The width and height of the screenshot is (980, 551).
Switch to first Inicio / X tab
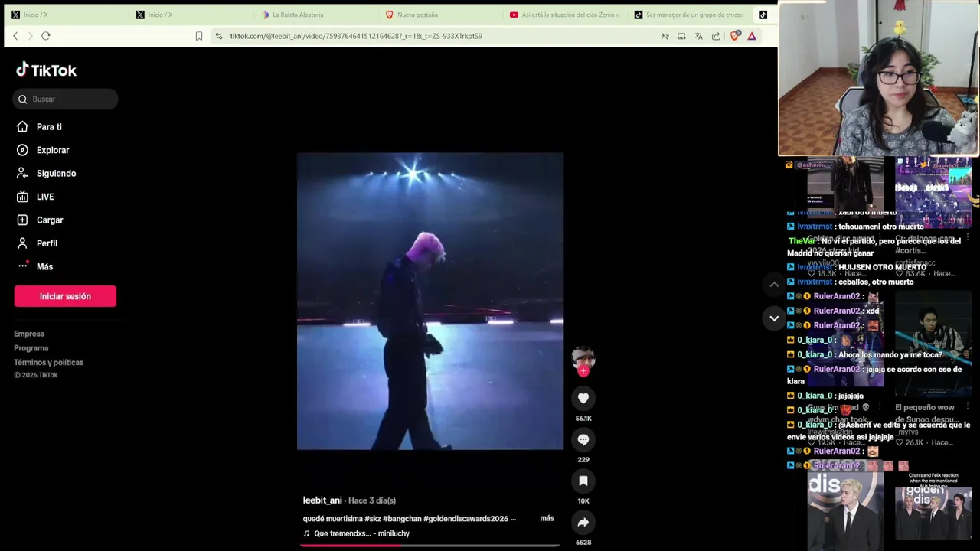click(x=65, y=15)
